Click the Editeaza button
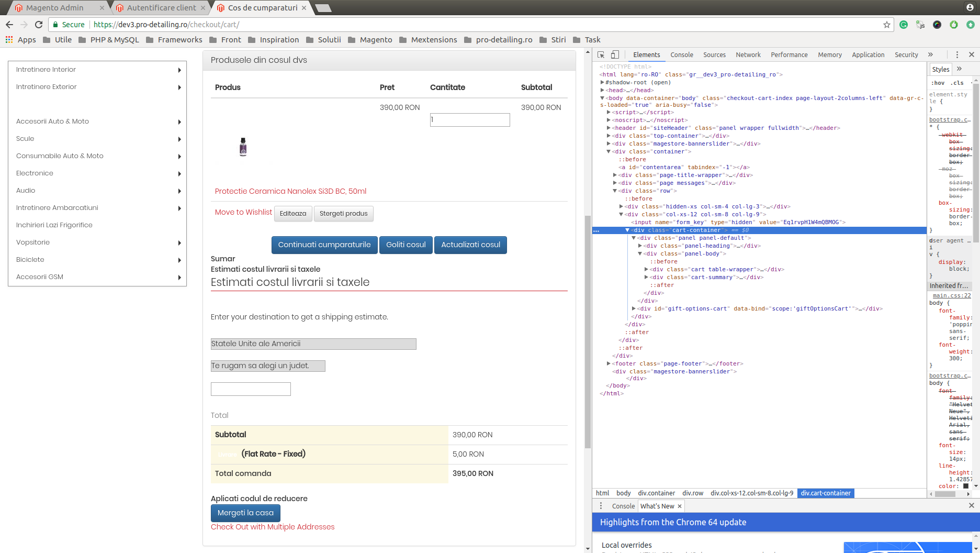Image resolution: width=980 pixels, height=553 pixels. tap(293, 214)
